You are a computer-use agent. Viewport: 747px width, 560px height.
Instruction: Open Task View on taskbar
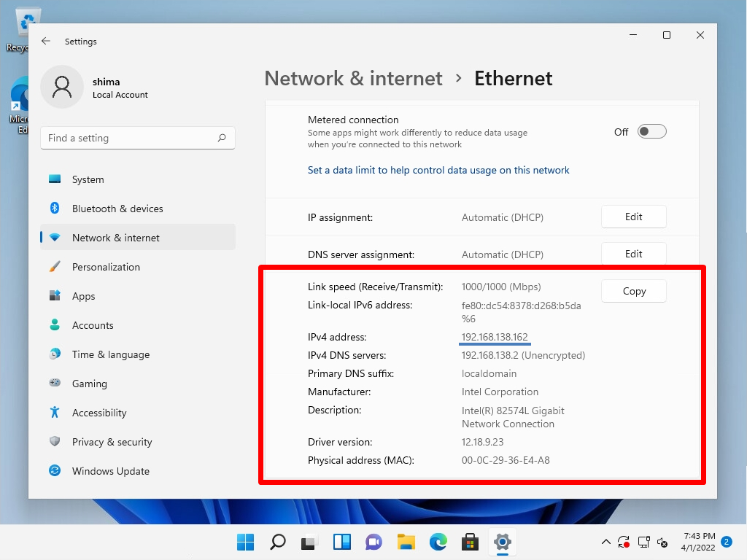coord(309,542)
